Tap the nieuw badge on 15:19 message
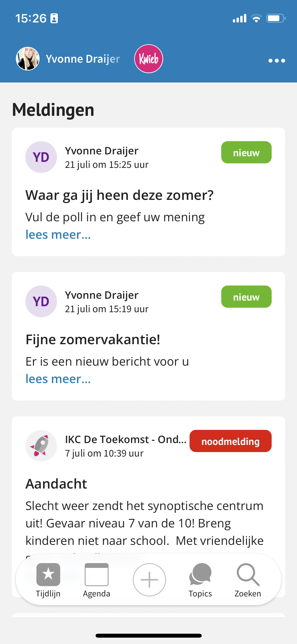 tap(246, 297)
